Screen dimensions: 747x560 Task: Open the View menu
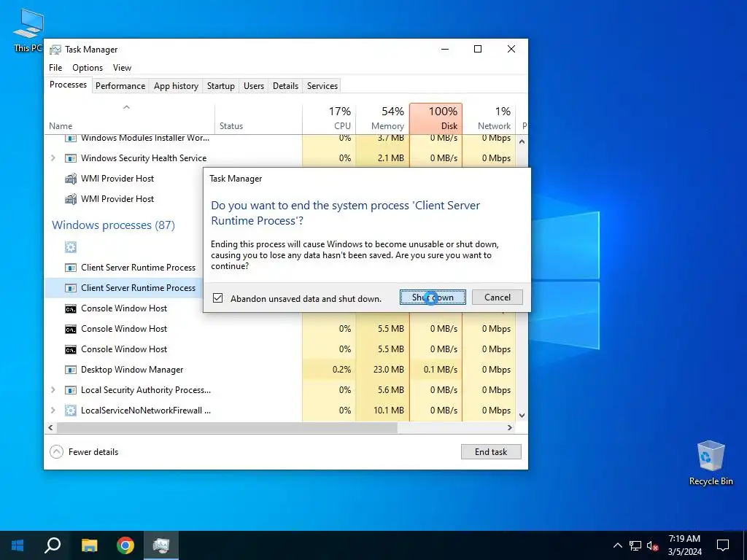pyautogui.click(x=122, y=68)
